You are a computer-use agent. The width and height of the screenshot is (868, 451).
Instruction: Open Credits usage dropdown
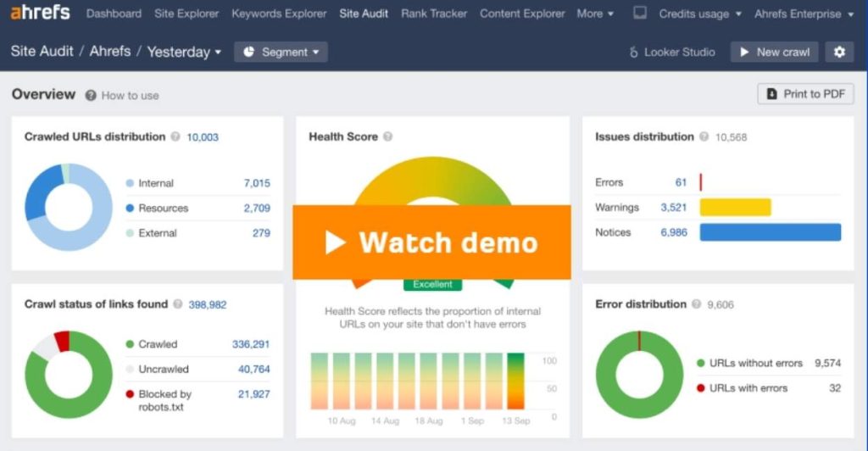point(699,14)
